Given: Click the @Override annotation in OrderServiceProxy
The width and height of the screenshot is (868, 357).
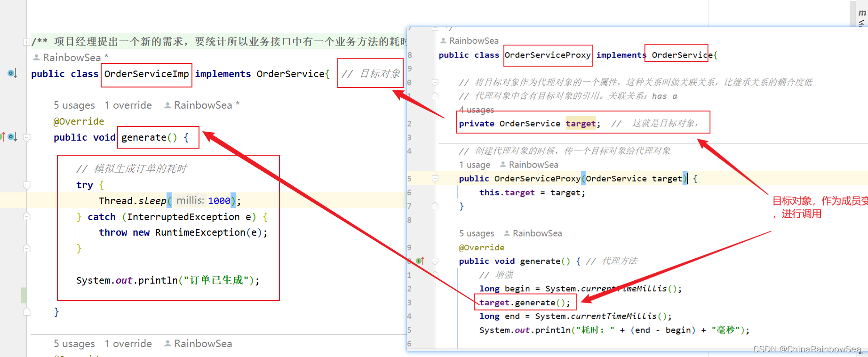Looking at the screenshot, I should [482, 247].
